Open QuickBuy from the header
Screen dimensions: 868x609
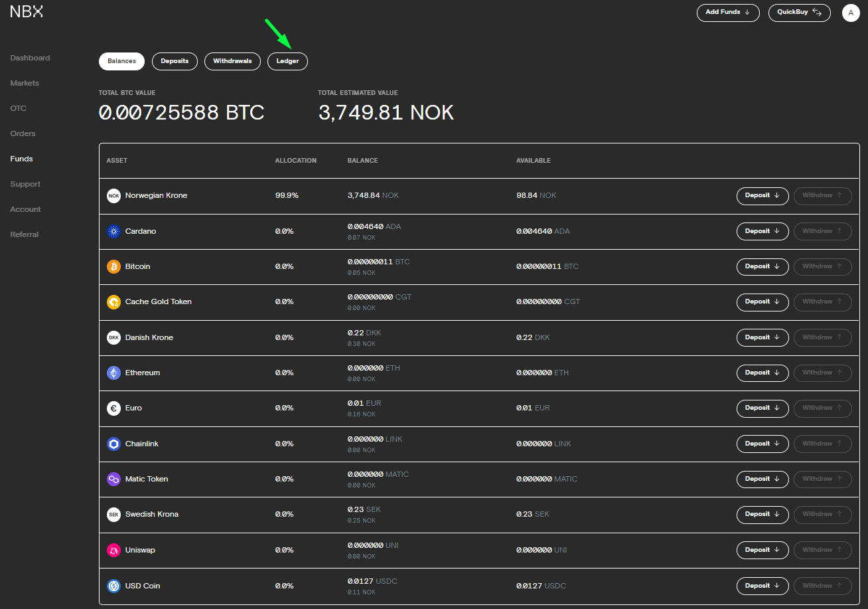(x=799, y=13)
